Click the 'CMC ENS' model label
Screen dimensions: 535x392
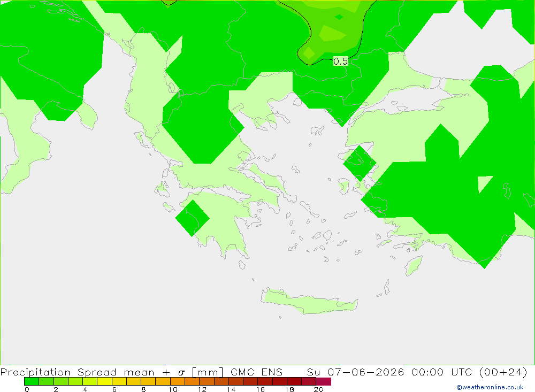click(257, 372)
